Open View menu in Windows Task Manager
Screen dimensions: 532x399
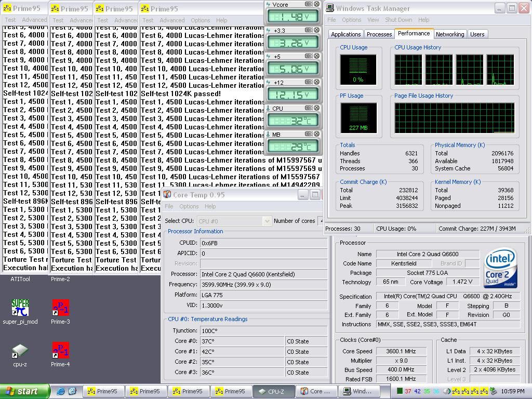click(x=373, y=20)
